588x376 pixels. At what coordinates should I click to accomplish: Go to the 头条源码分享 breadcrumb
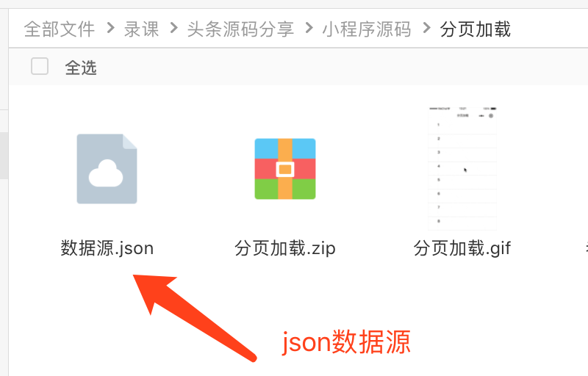240,29
